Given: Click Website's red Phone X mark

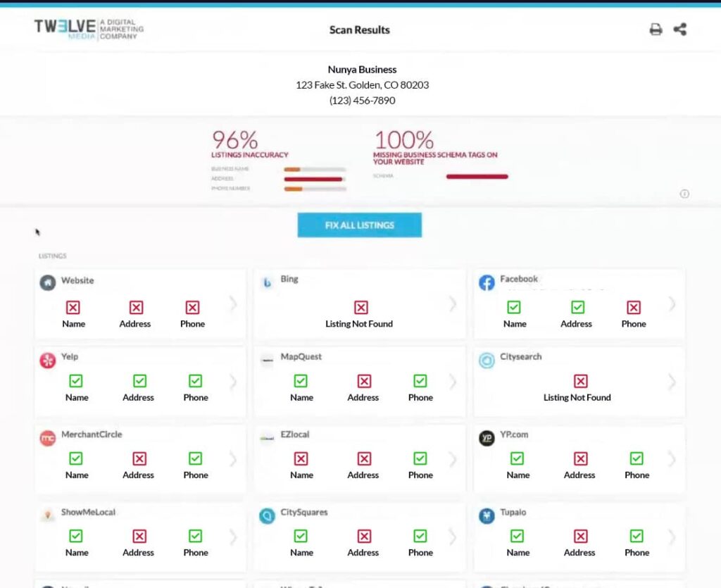Looking at the screenshot, I should (193, 307).
